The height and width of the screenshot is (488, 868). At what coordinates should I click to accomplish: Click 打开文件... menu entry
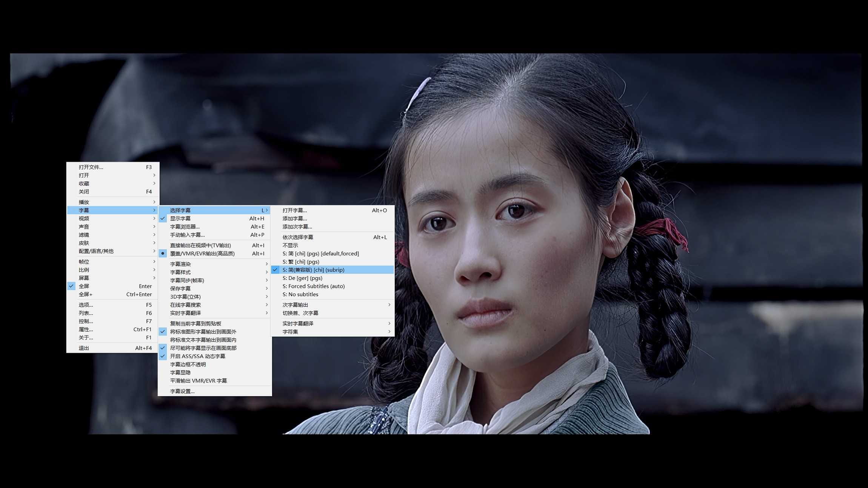coord(113,167)
